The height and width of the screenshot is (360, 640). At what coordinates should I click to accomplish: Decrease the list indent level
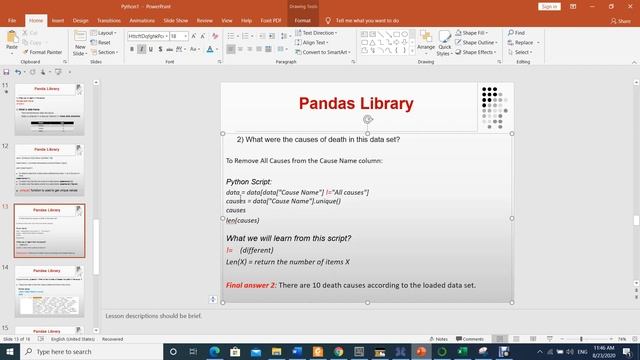(262, 36)
